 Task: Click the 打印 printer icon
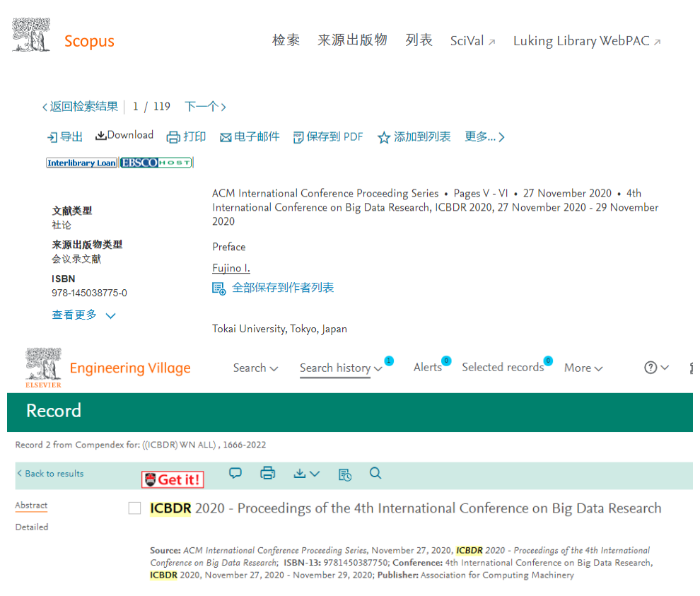point(173,137)
